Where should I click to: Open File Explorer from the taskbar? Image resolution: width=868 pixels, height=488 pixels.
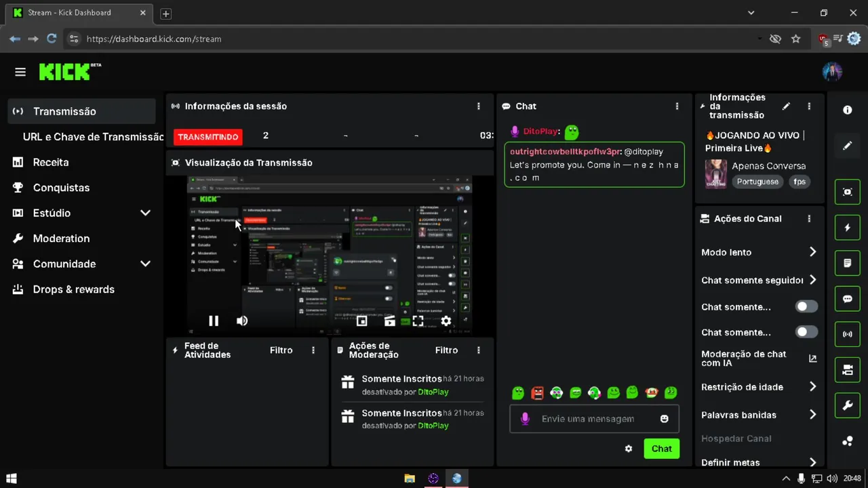click(410, 479)
